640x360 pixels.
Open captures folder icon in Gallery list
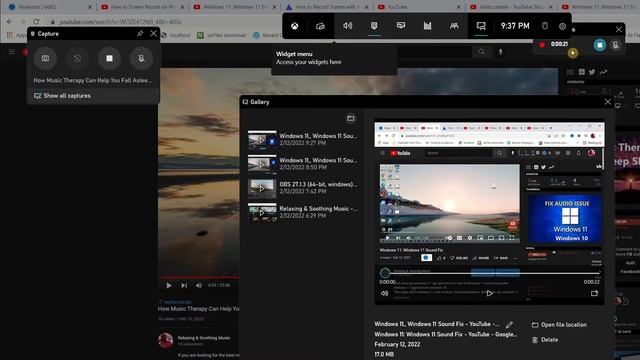[351, 118]
